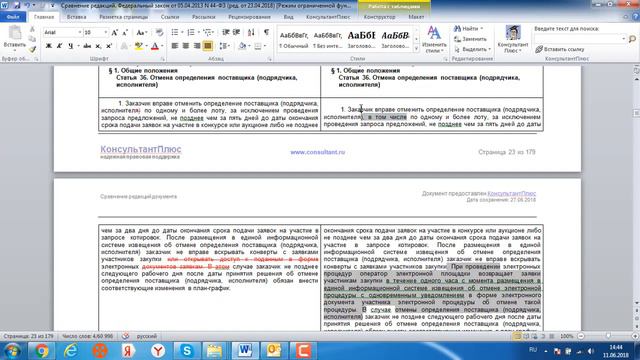
Task: Click the search magnifier icon
Action: [632, 39]
